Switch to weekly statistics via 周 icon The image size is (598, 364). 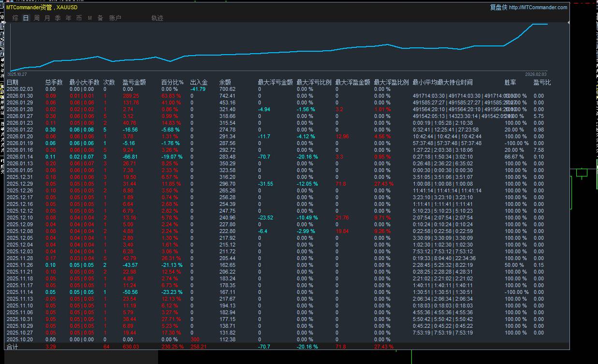coord(36,17)
